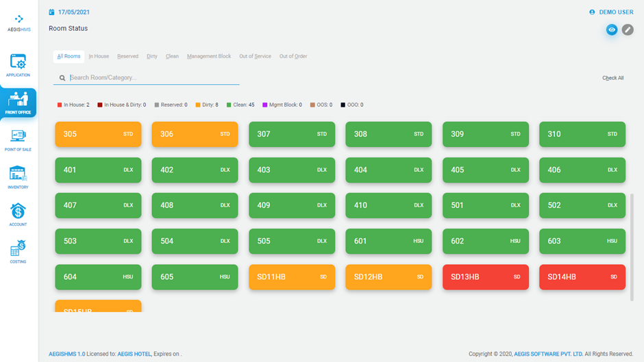This screenshot has height=362, width=644.
Task: Select the Front Office sidebar icon
Action: [18, 102]
